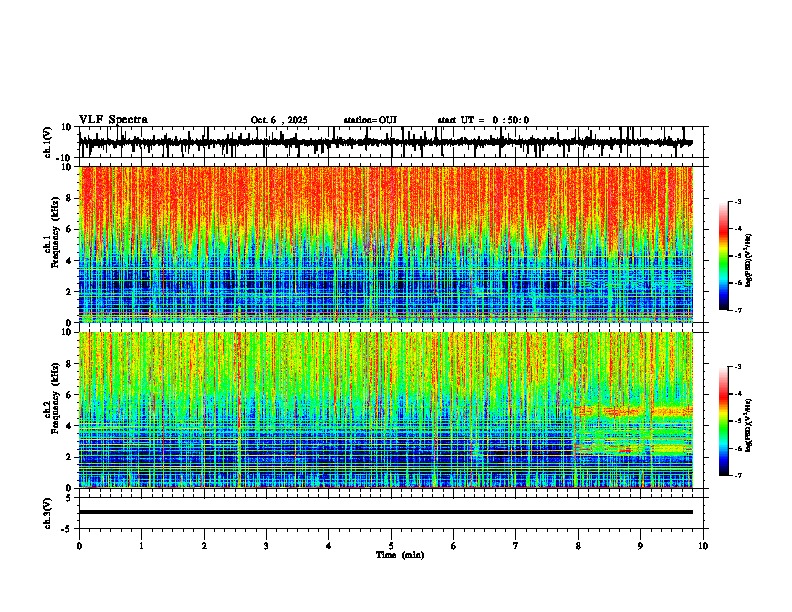
Task: Click the "ch.1(V)" waveform axis label
Action: pyautogui.click(x=48, y=142)
